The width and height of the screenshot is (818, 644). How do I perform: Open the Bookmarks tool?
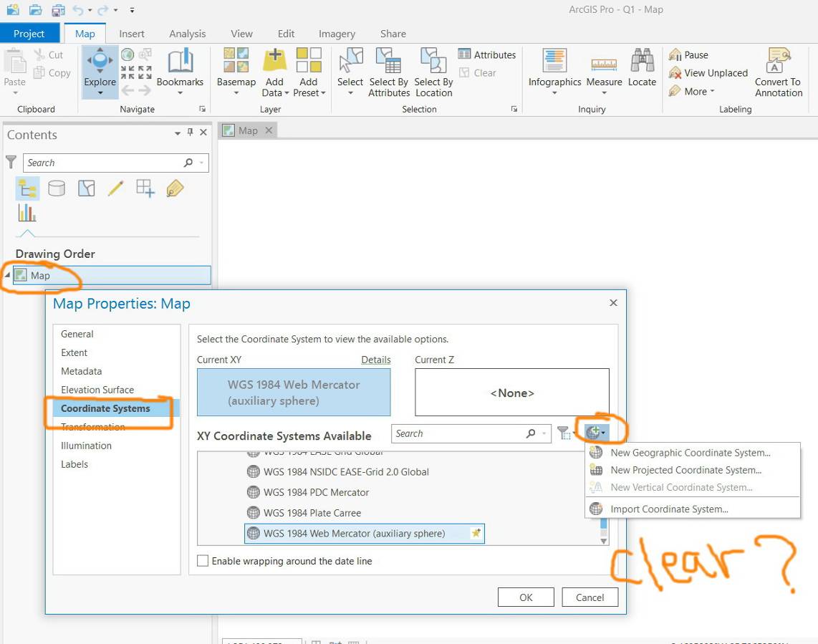point(180,72)
